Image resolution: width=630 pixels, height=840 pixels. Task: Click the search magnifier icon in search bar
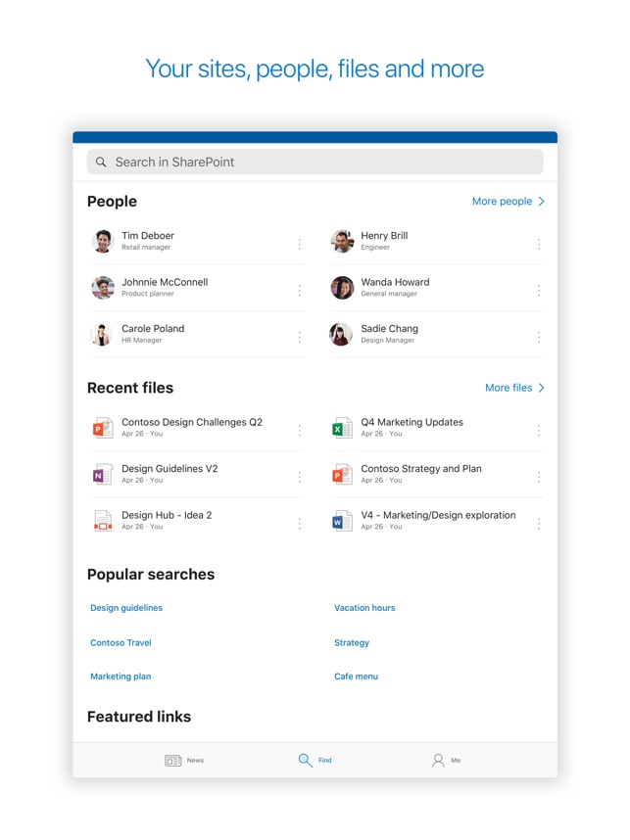tap(101, 162)
